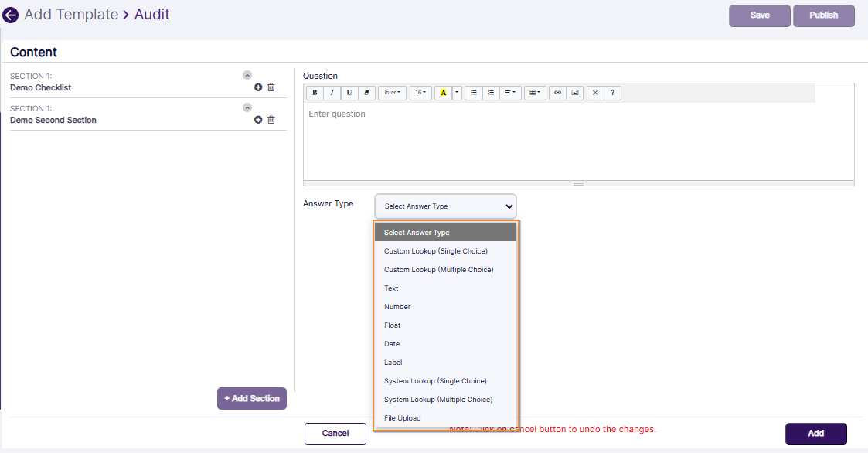Add a question to Demo Checklist section

click(x=258, y=87)
